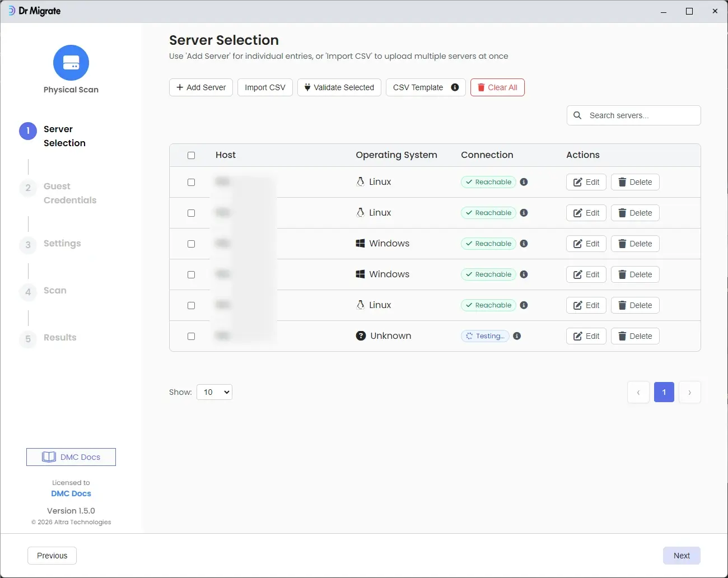Click the question mark icon for Unknown OS
This screenshot has height=578, width=728.
click(x=361, y=335)
